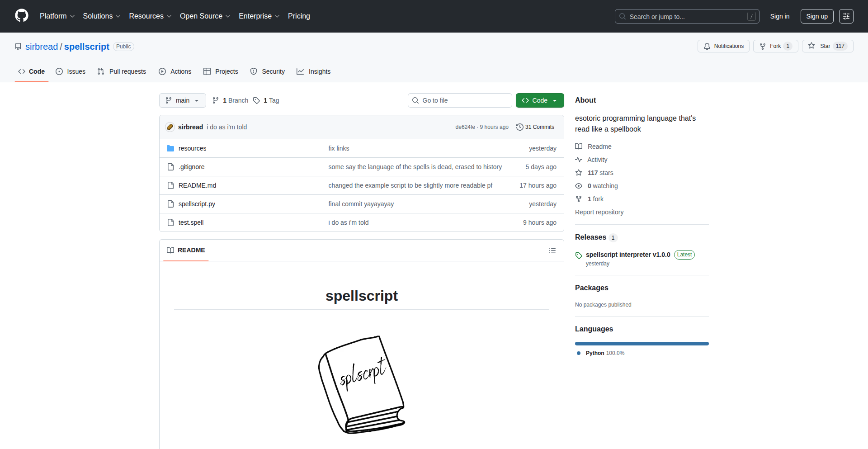Open the header menu icon beside Sign up

coord(846,16)
